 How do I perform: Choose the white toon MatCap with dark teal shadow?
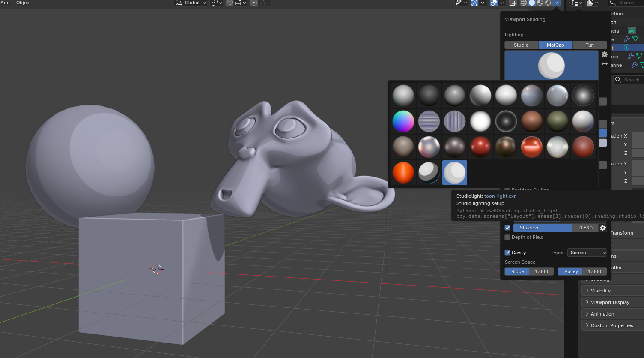(x=429, y=172)
